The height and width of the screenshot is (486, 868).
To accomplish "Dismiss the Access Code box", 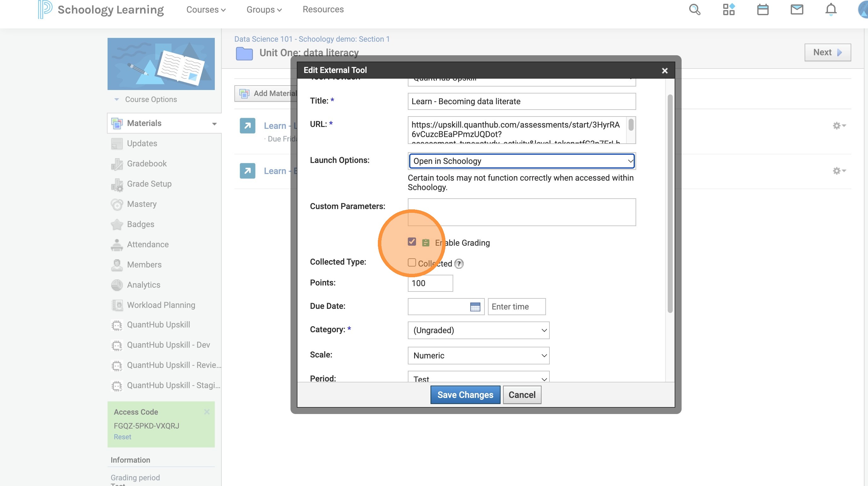I will 207,412.
